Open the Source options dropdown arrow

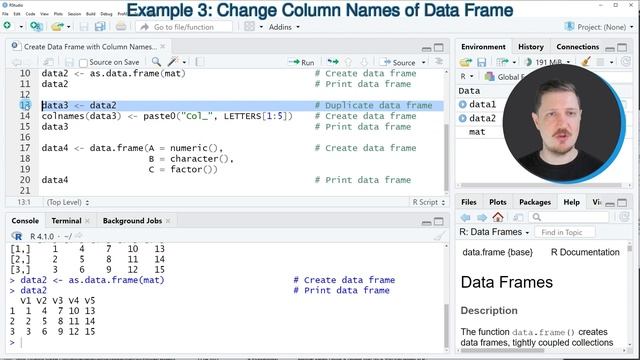coord(424,62)
